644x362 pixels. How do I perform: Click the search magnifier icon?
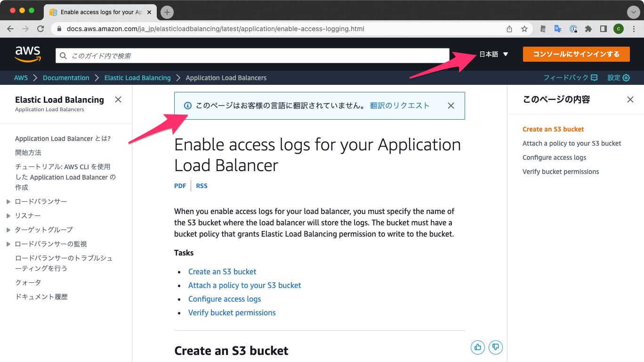click(64, 56)
